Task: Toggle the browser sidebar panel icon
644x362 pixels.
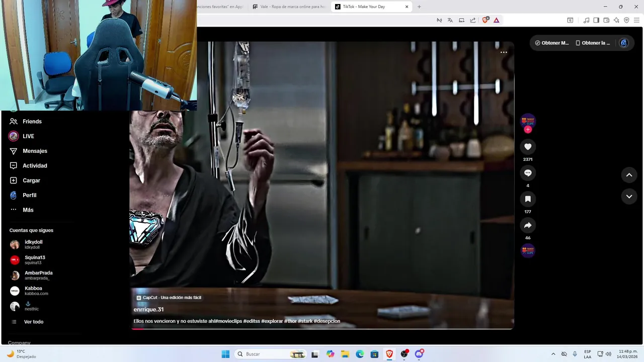Action: tap(596, 20)
